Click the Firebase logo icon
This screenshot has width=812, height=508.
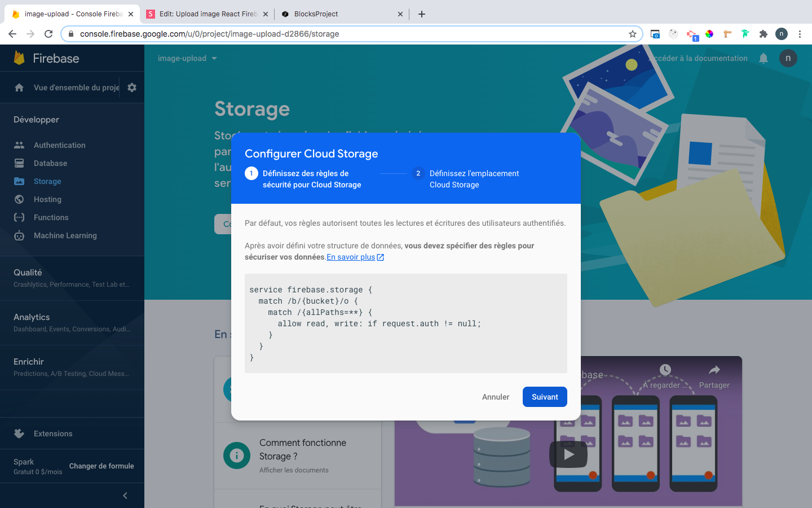19,58
